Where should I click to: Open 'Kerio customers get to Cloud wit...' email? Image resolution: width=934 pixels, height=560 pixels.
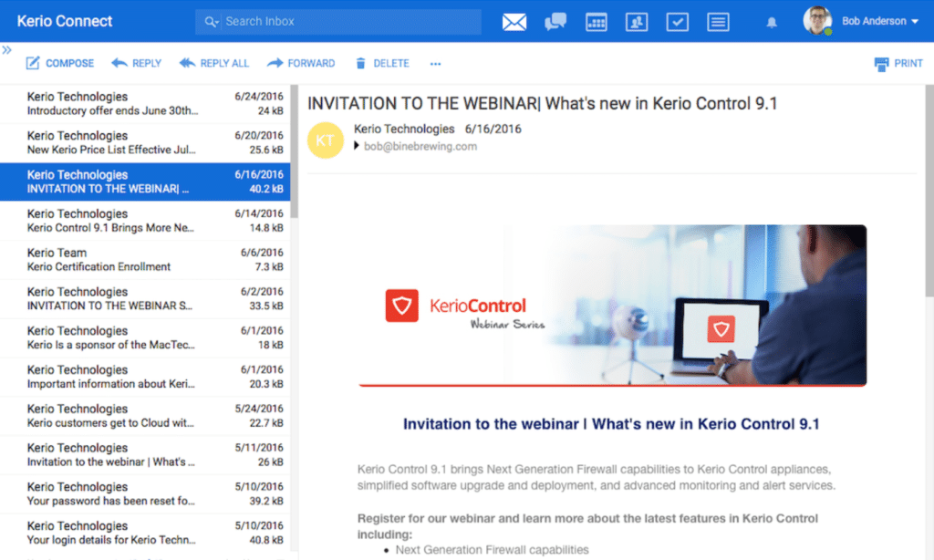point(145,416)
